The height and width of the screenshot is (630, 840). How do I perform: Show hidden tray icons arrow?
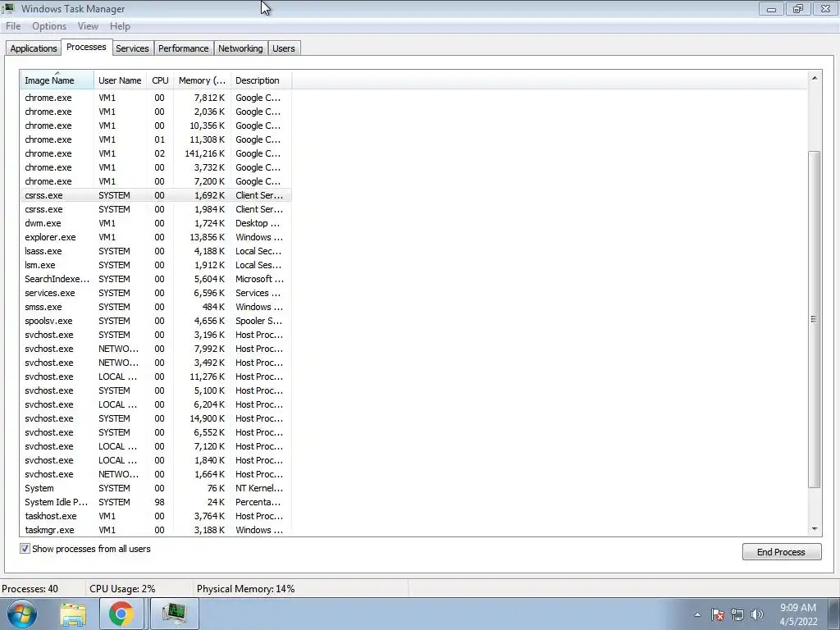click(697, 614)
